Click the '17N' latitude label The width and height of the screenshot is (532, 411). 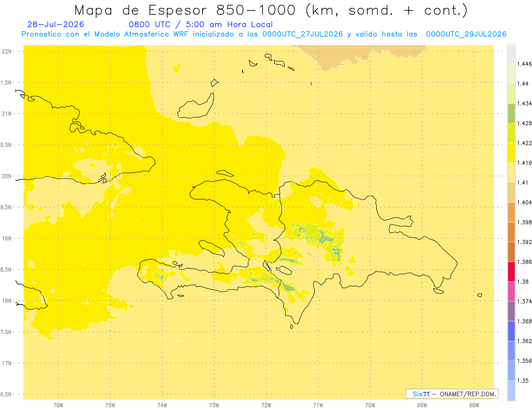pos(7,363)
